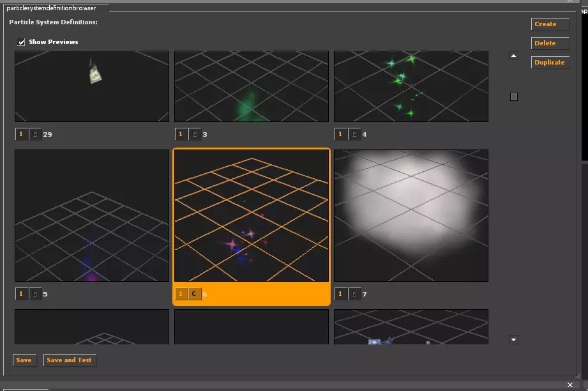Click the 1 button for definition 5
588x391 pixels.
21,294
